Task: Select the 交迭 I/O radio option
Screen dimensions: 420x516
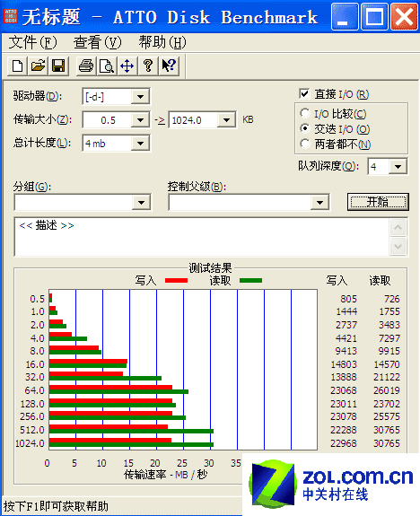Action: coord(305,128)
